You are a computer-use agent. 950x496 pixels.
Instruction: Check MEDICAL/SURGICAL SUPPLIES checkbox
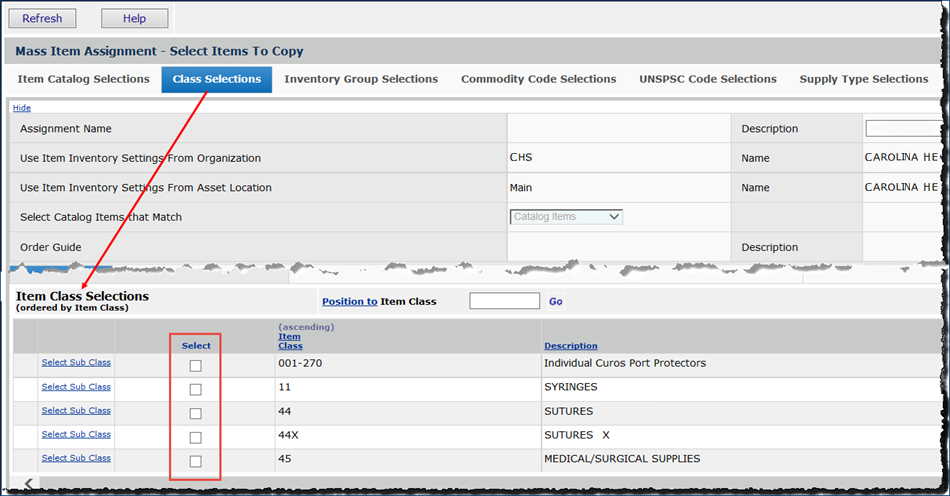[196, 461]
